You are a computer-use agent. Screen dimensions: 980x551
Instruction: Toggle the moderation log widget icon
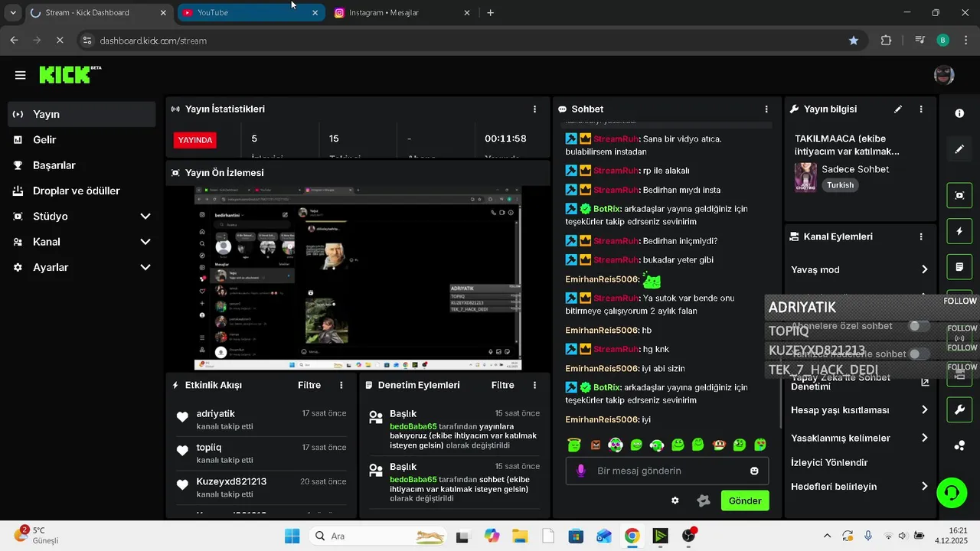(x=959, y=267)
